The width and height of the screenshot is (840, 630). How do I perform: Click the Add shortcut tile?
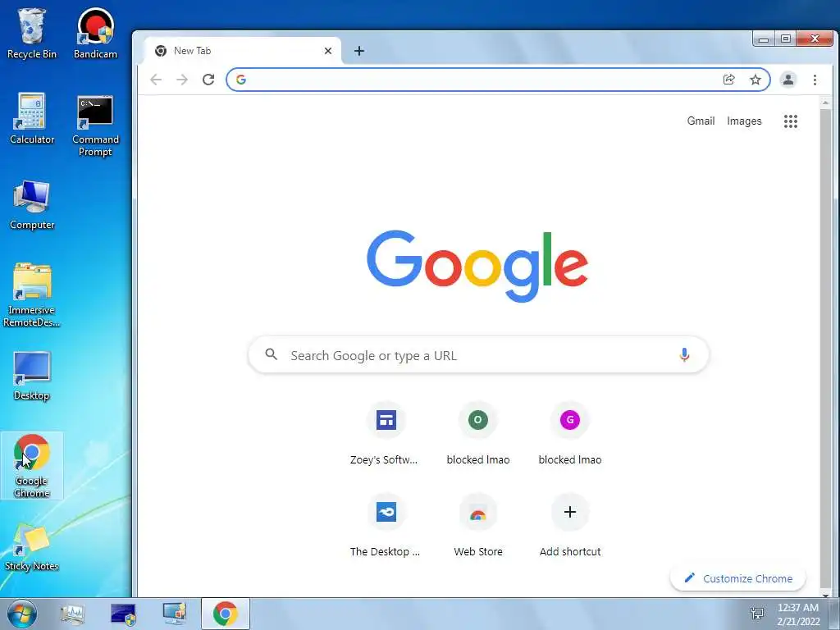(x=570, y=525)
